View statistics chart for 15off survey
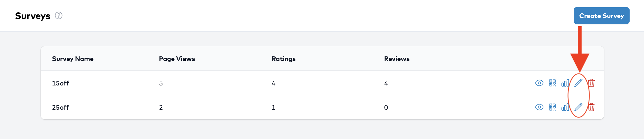 point(565,83)
